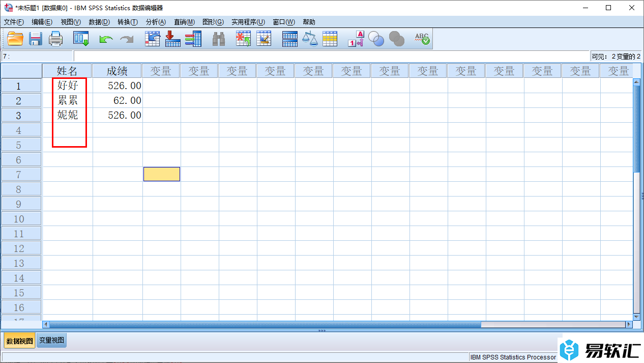Viewport: 644px width, 363px height.
Task: Open the recall recent dialogs icon
Action: point(81,39)
